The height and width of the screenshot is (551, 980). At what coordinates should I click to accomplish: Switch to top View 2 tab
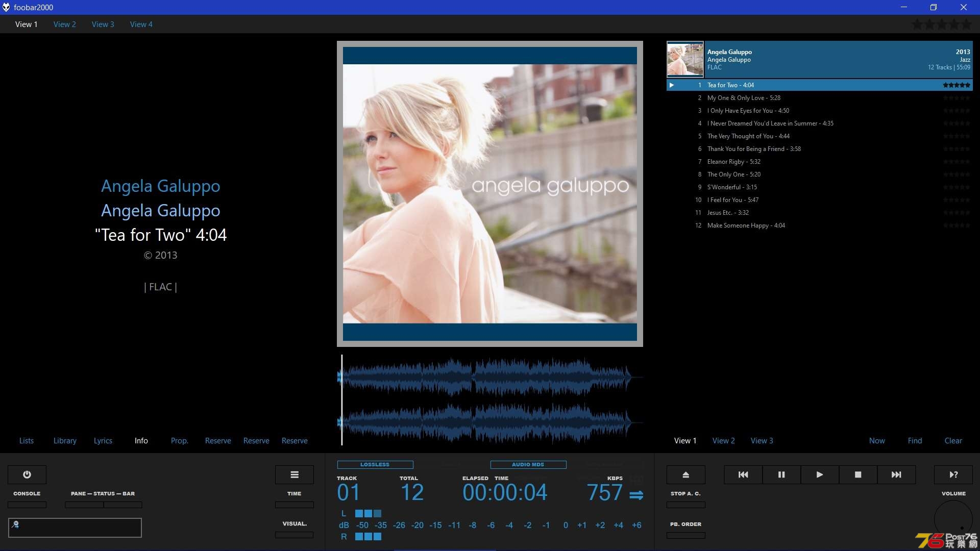(65, 24)
